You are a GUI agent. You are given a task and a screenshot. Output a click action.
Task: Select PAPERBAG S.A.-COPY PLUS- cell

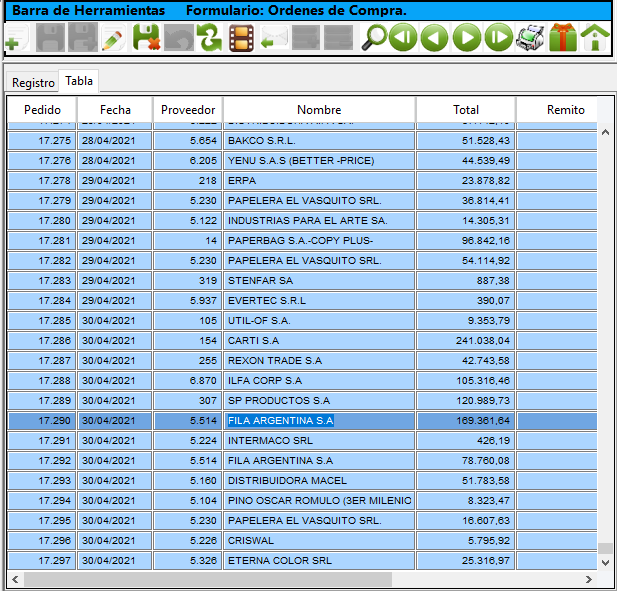(x=319, y=240)
